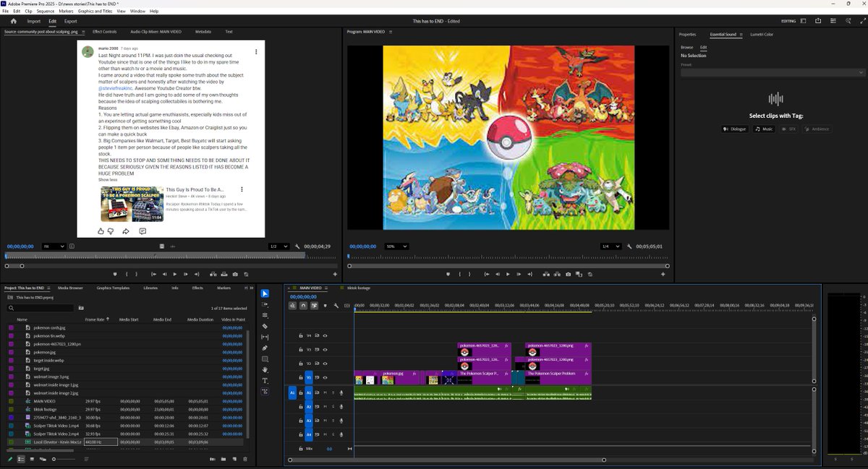
Task: Switch Project panel to icon view
Action: pyautogui.click(x=32, y=459)
